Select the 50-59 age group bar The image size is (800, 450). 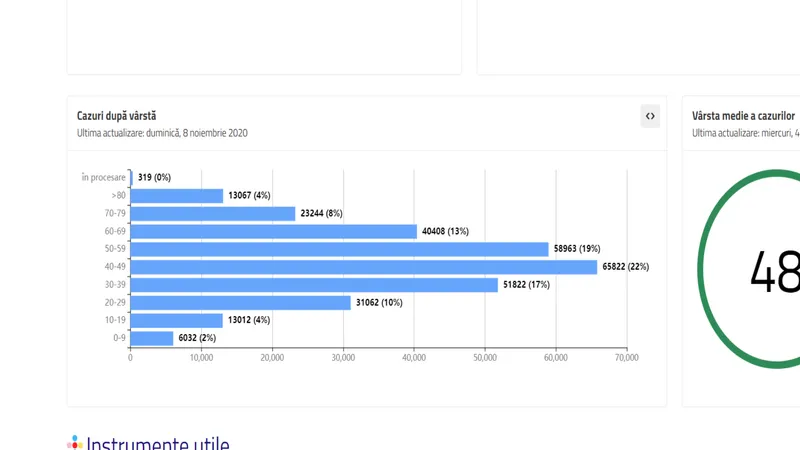click(x=339, y=249)
